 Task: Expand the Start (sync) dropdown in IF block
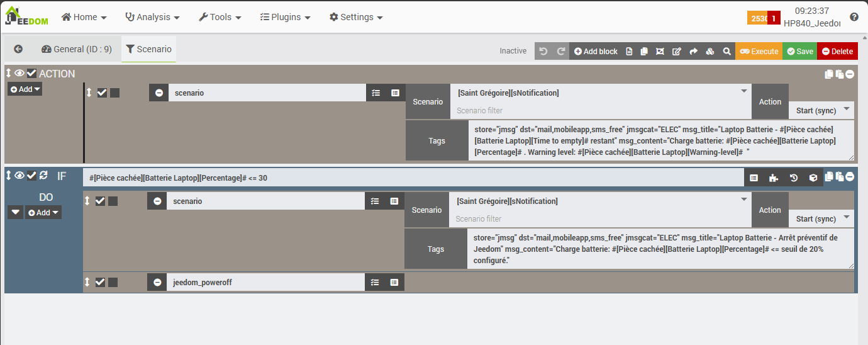(821, 218)
